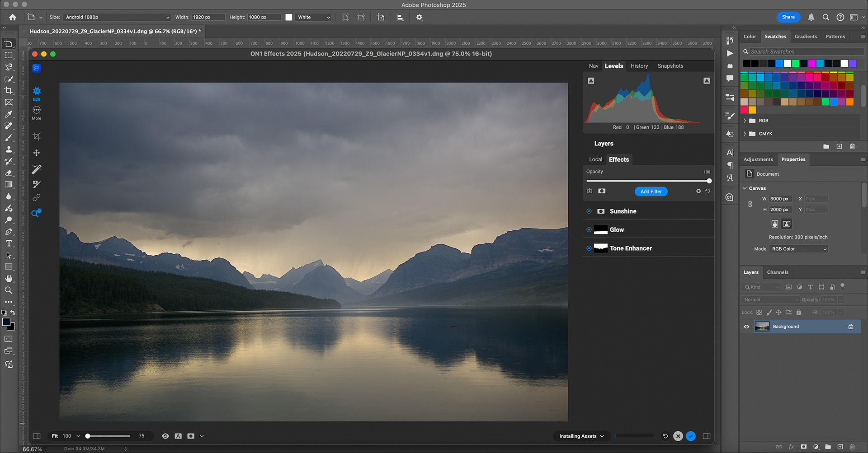Switch to the History tab
The width and height of the screenshot is (868, 453).
coord(639,65)
